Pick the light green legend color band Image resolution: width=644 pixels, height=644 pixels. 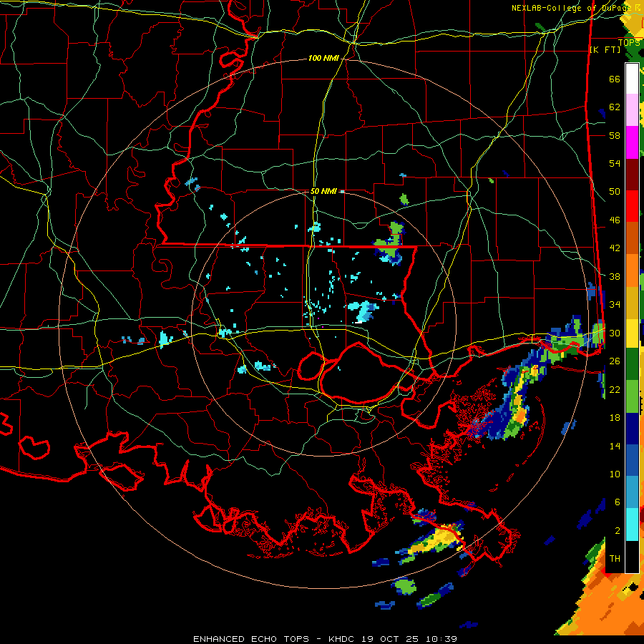pyautogui.click(x=632, y=396)
